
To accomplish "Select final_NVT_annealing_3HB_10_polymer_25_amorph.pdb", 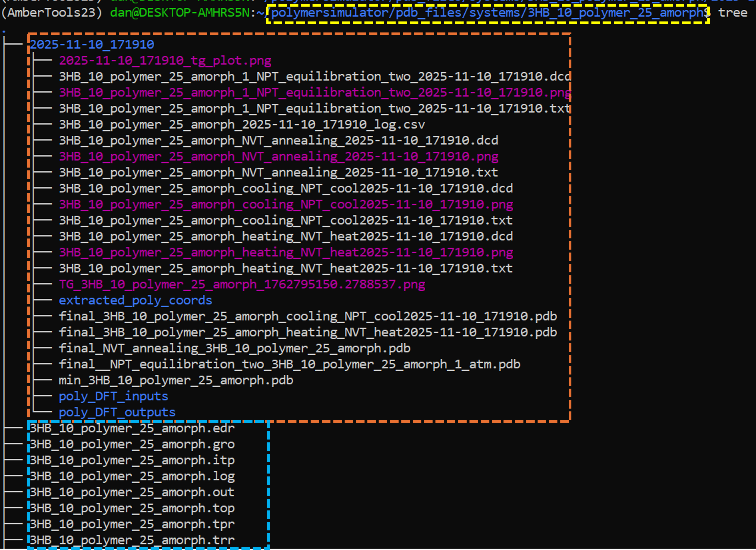I will (x=235, y=348).
